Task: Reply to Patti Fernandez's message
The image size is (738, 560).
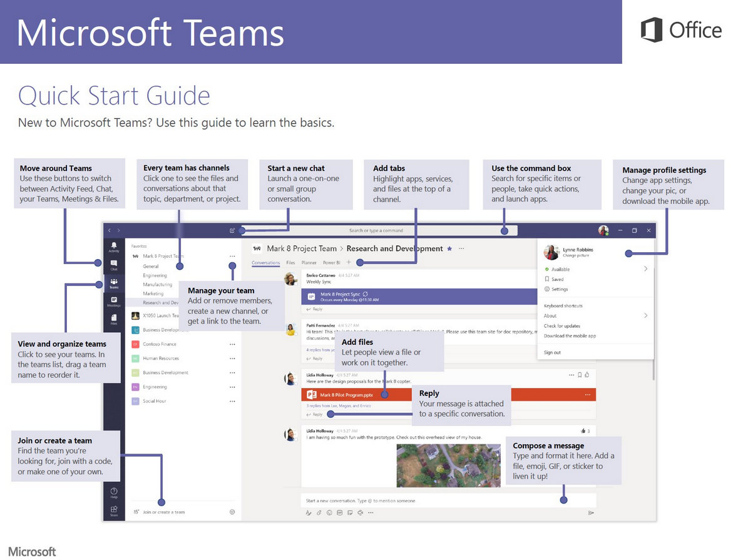Action: click(314, 359)
